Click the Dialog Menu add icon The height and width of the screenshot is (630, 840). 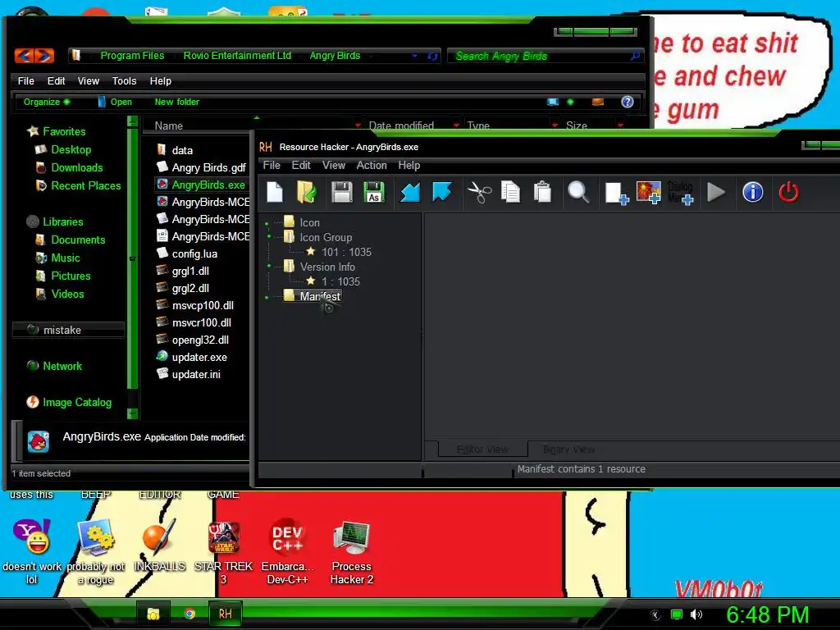680,192
